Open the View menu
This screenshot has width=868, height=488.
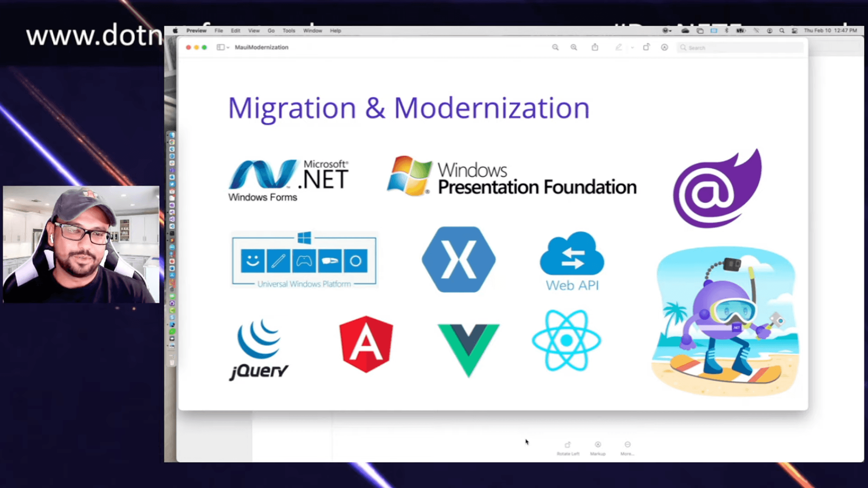click(x=254, y=31)
